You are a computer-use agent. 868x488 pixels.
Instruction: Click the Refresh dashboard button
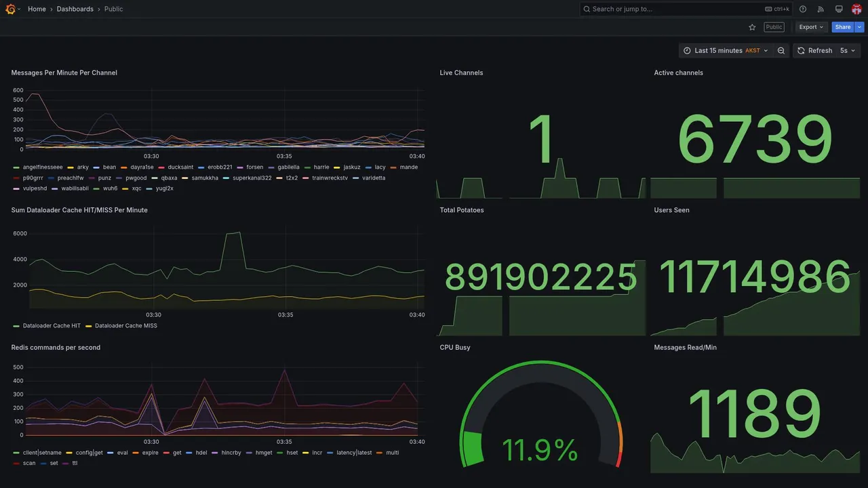click(814, 51)
